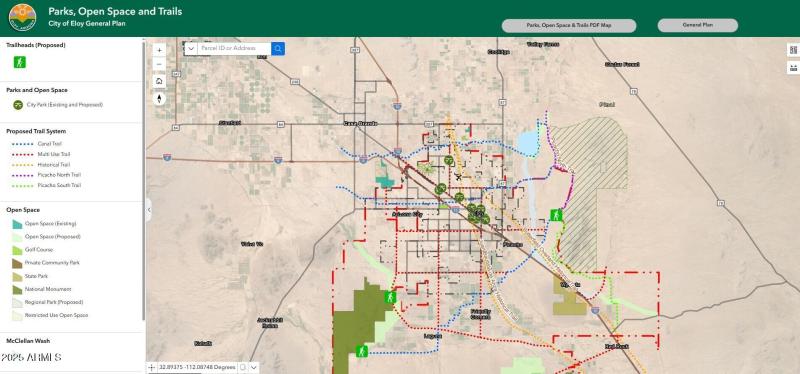Open top-right basemap grid widget
Image resolution: width=800 pixels, height=374 pixels.
tap(793, 49)
